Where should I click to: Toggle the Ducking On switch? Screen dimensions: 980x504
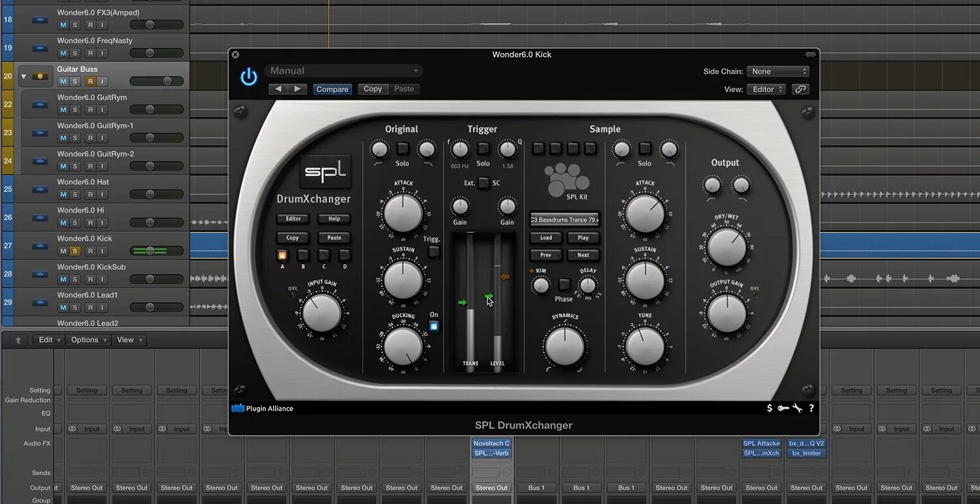pos(434,326)
